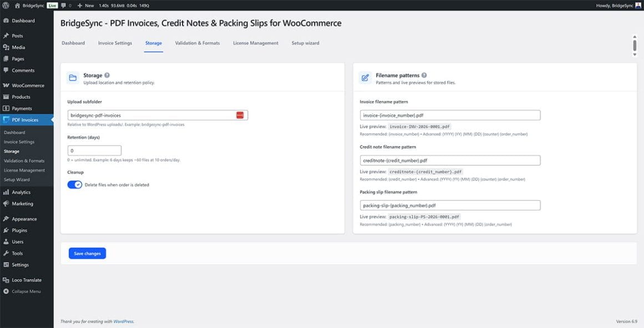Open the New content menu in admin bar
Image resolution: width=644 pixels, height=328 pixels.
[86, 5]
